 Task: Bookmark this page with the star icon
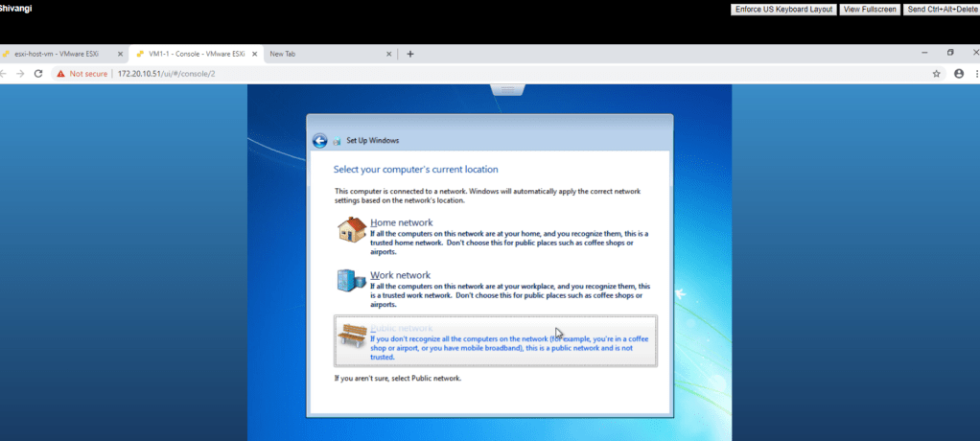(936, 73)
